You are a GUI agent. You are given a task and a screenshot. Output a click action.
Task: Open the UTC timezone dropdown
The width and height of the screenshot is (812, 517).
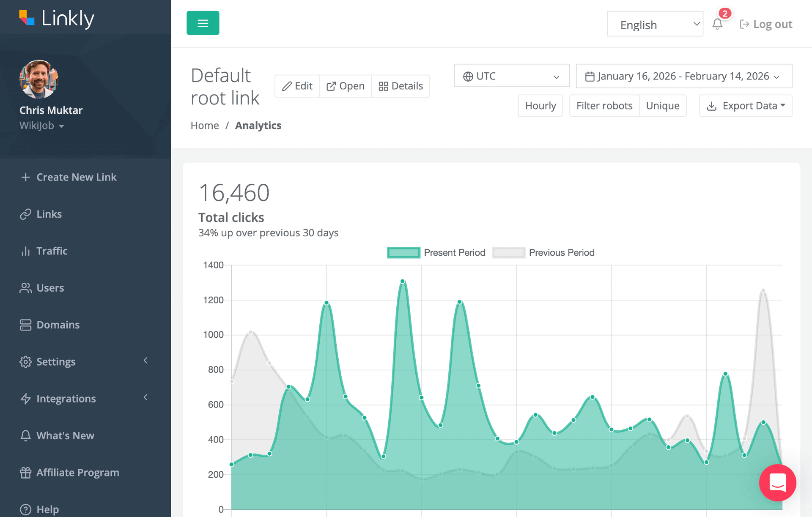tap(511, 76)
